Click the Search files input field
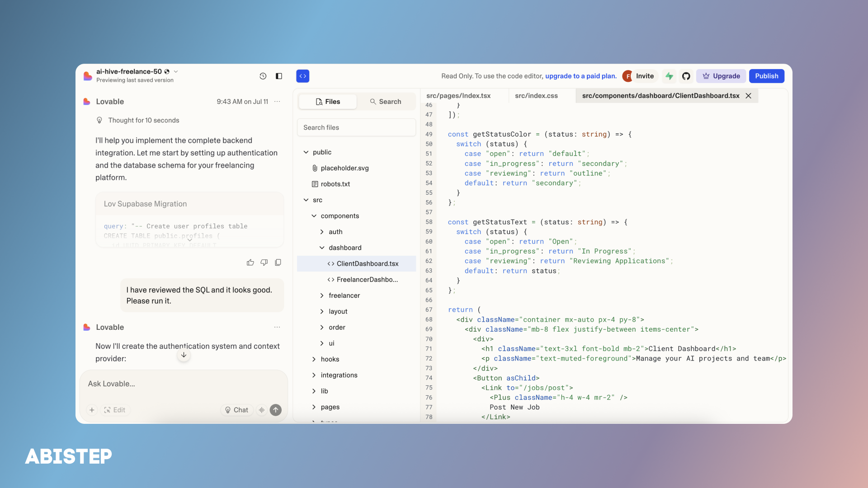 pos(356,127)
